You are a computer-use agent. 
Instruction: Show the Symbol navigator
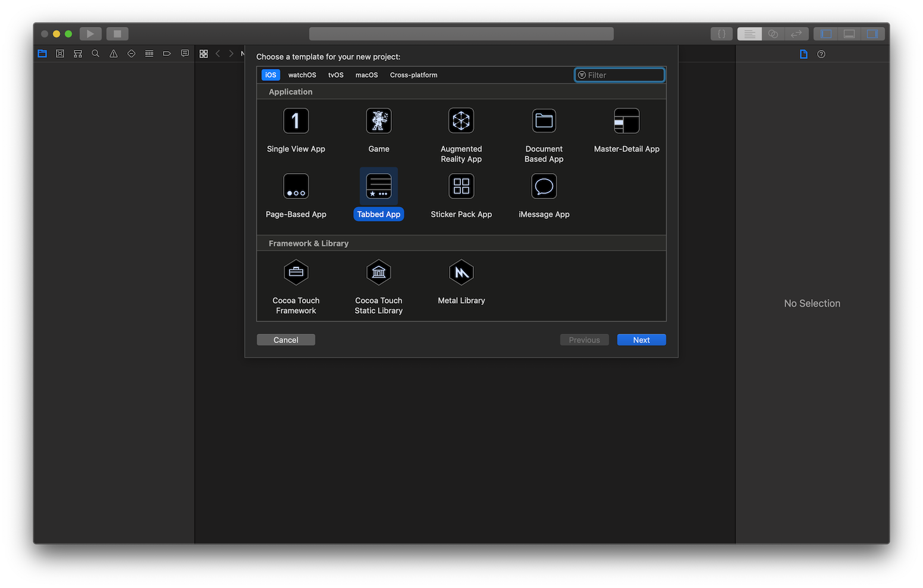pos(78,54)
